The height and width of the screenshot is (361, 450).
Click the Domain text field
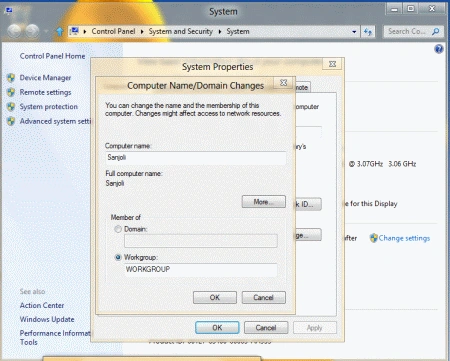[x=201, y=241]
